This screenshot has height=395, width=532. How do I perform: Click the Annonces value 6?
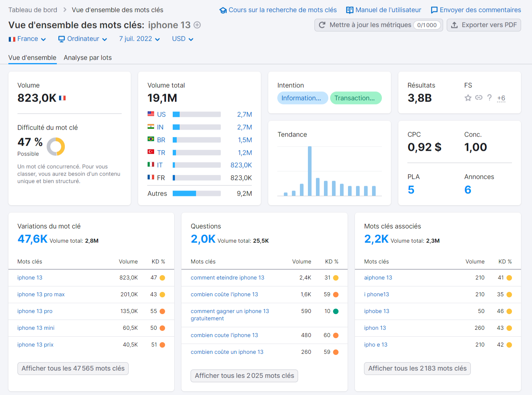468,190
